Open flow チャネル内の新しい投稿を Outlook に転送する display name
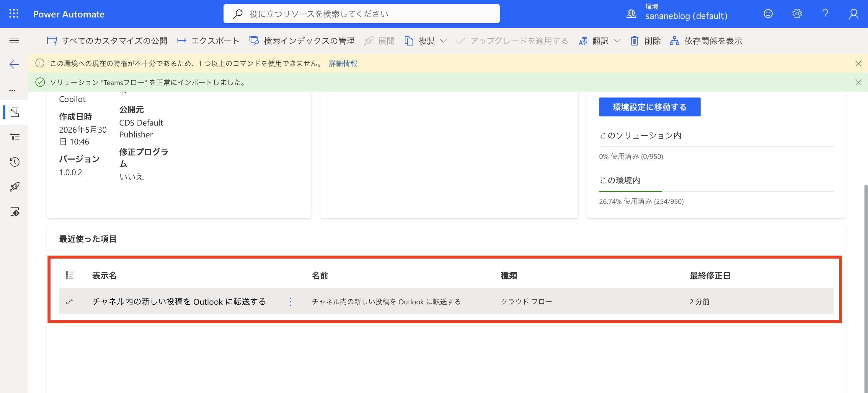868x393 pixels. click(x=179, y=302)
